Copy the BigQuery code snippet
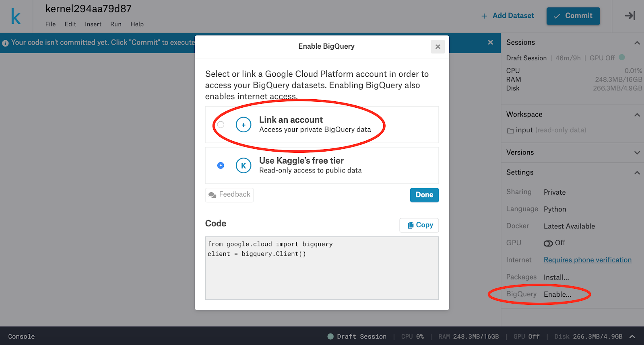This screenshot has width=644, height=345. click(419, 225)
